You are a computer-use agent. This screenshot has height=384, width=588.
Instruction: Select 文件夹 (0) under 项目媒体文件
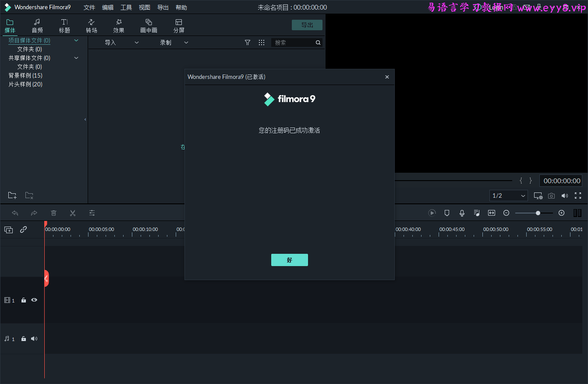pyautogui.click(x=30, y=49)
